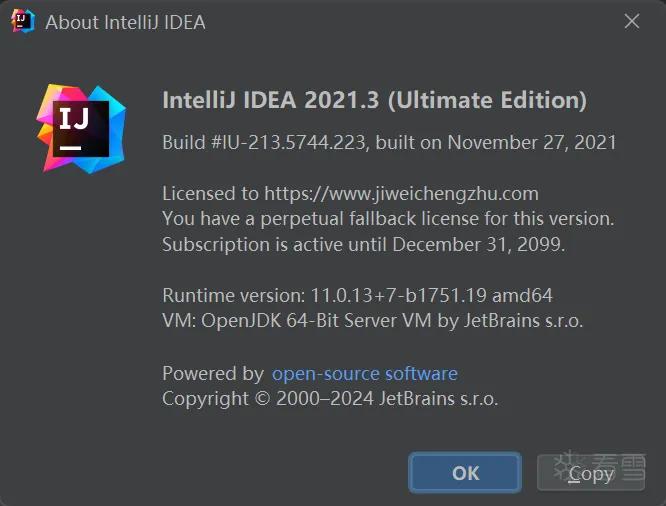The image size is (666, 506).
Task: Open the open-source software link
Action: click(x=364, y=373)
